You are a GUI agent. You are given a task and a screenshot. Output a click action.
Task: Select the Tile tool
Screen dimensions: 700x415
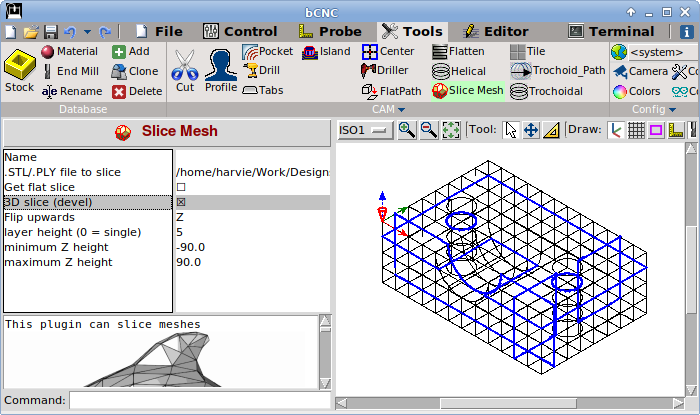pos(528,51)
